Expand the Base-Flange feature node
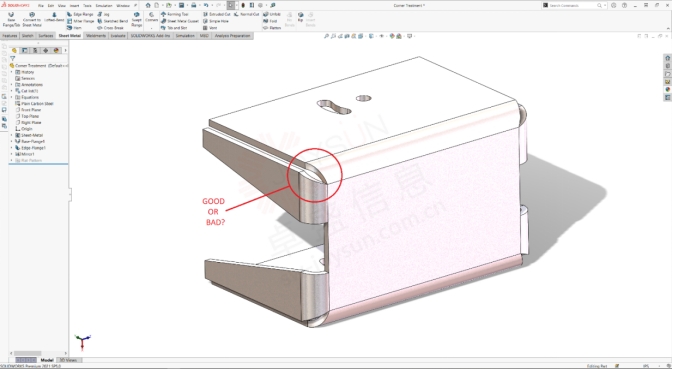 click(12, 141)
